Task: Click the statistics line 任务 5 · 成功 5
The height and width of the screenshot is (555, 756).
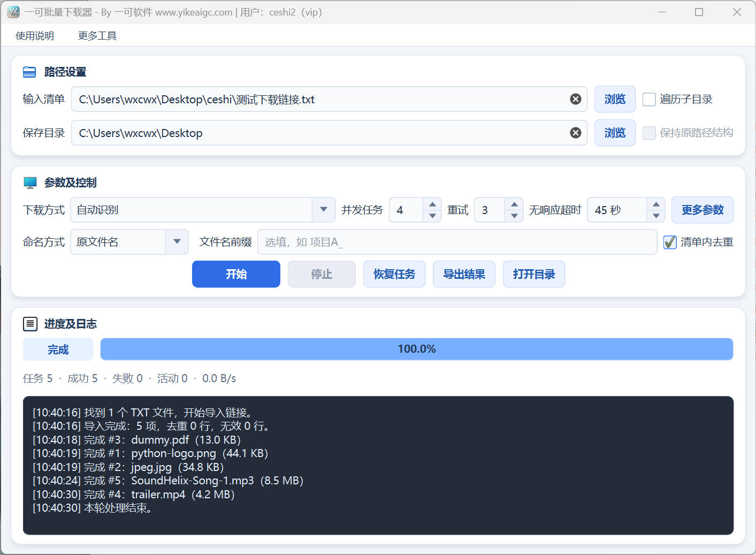Action: 129,378
